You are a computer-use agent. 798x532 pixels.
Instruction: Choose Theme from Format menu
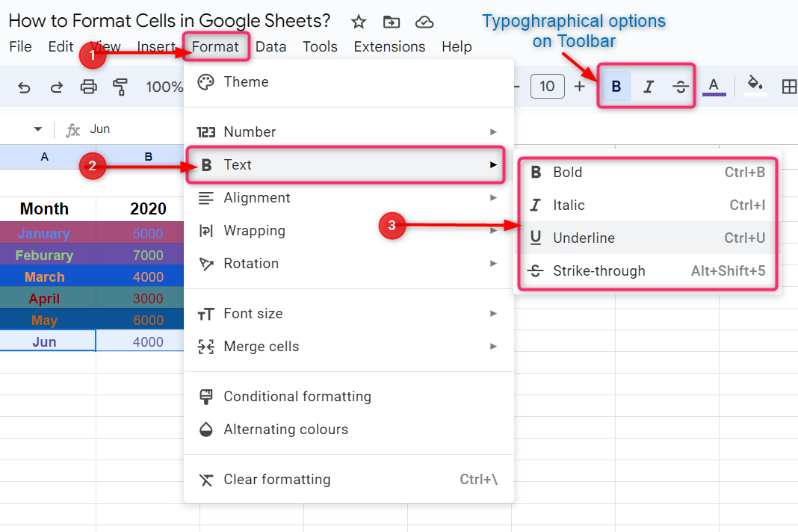click(x=349, y=82)
